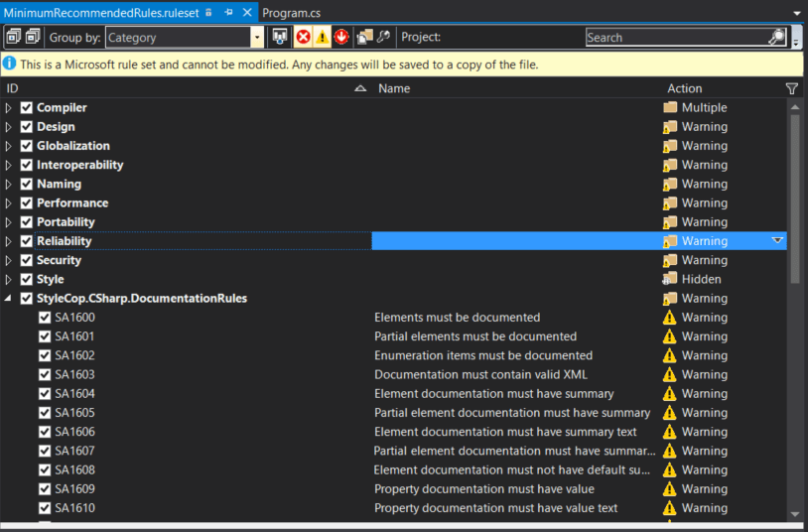Expand the Performance category node
The width and height of the screenshot is (808, 532).
[8, 203]
